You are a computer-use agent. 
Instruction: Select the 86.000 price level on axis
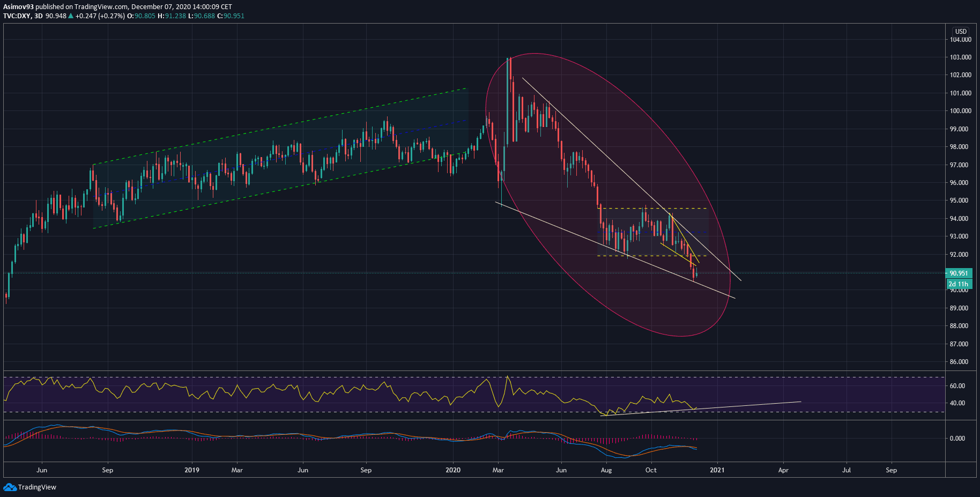960,362
